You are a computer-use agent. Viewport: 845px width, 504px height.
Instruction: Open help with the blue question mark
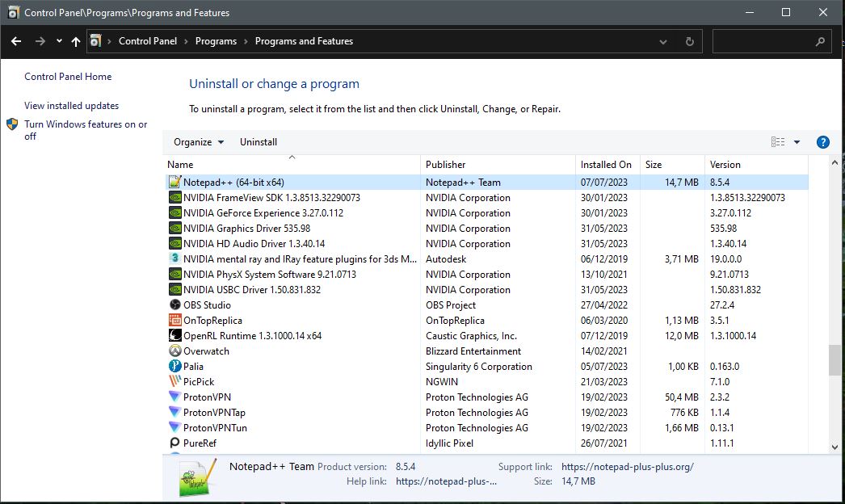pos(823,142)
